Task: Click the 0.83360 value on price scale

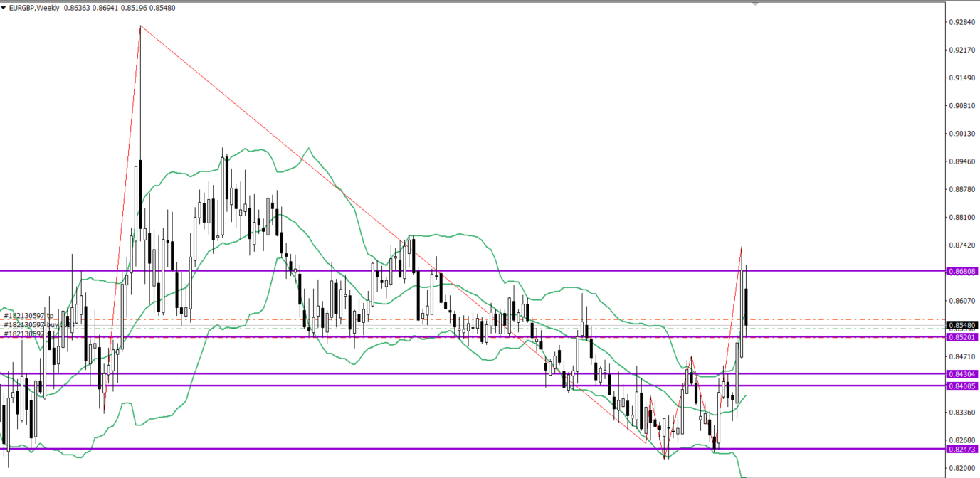Action: [961, 413]
